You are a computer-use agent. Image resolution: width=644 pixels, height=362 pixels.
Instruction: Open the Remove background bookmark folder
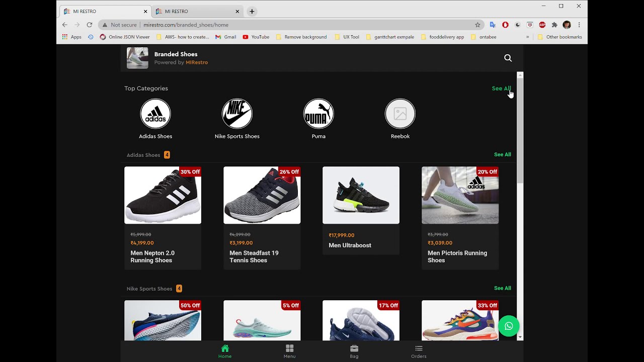(x=301, y=37)
